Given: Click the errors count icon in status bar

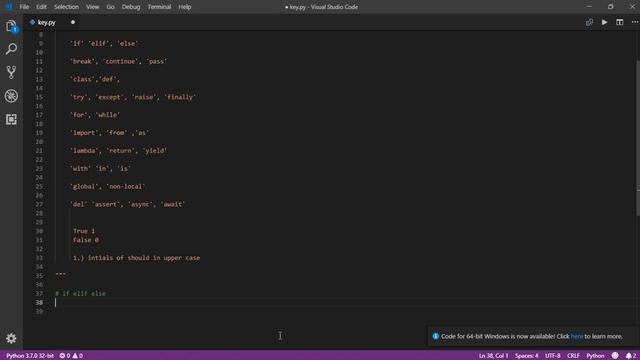Looking at the screenshot, I should point(64,356).
